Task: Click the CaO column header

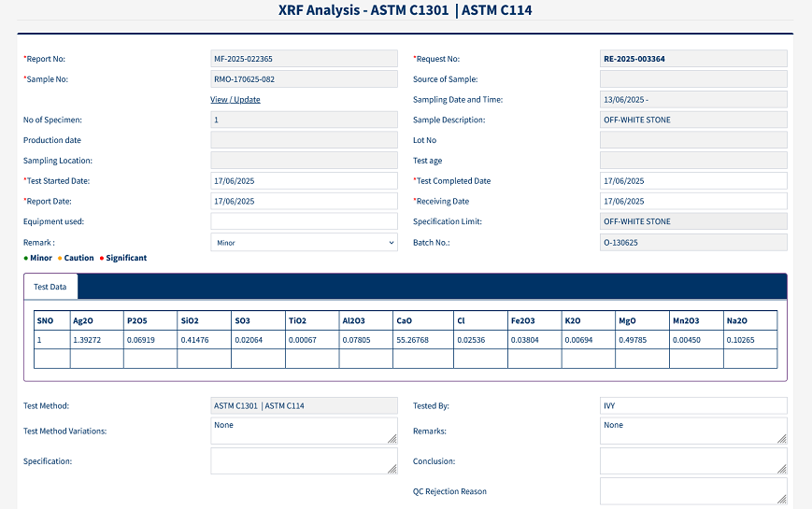Action: pyautogui.click(x=423, y=320)
